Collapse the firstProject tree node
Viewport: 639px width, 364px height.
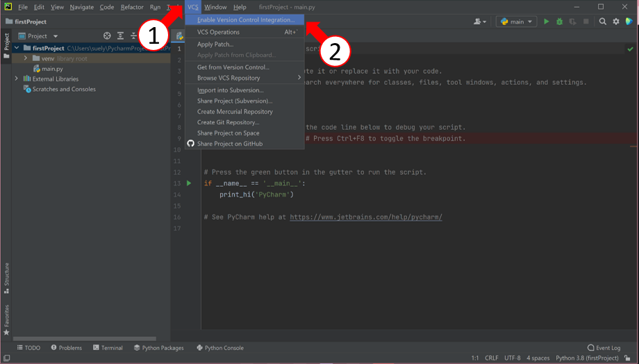(16, 48)
